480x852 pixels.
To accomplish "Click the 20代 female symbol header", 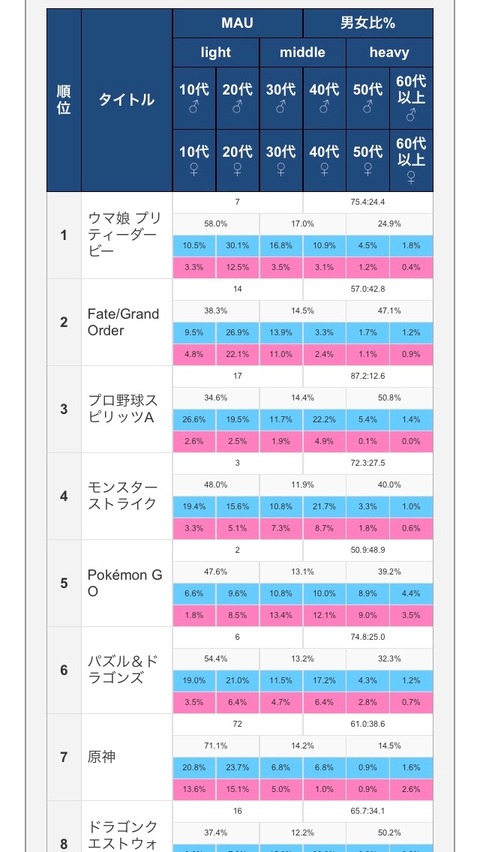I will pyautogui.click(x=238, y=160).
